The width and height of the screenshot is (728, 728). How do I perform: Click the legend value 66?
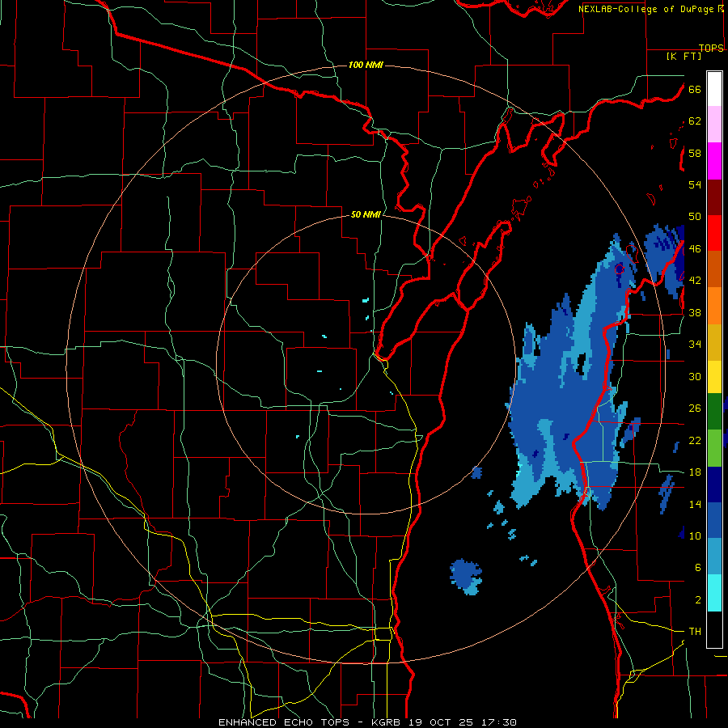tap(695, 89)
